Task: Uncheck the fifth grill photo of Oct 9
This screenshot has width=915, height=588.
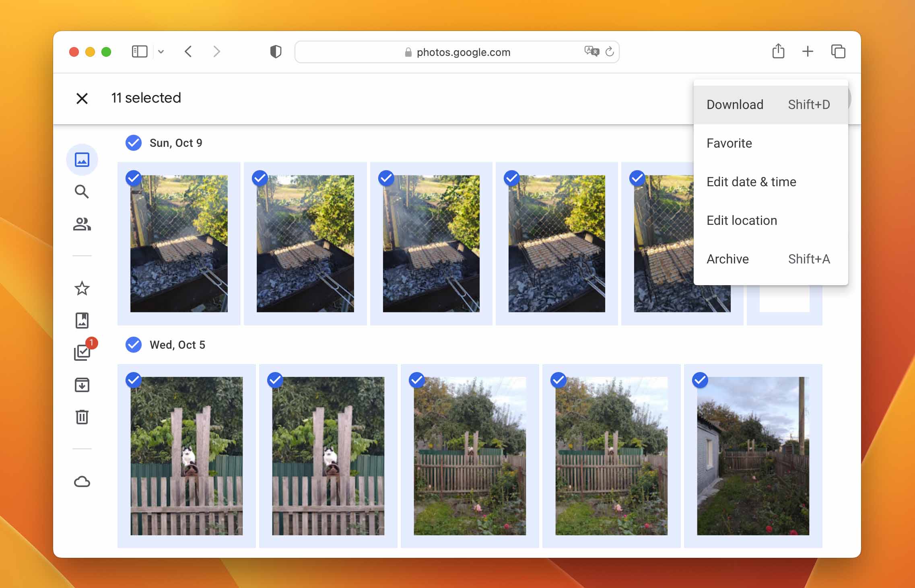Action: pyautogui.click(x=637, y=178)
